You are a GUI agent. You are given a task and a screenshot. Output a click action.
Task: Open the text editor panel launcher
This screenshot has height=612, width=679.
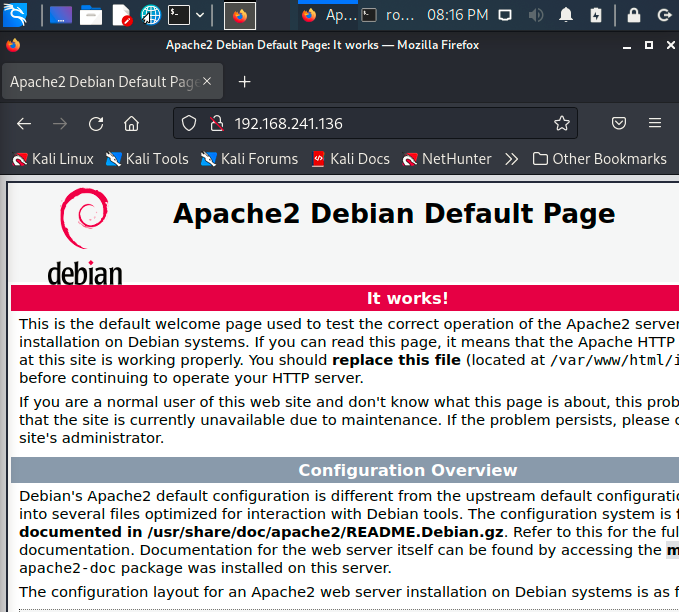pyautogui.click(x=122, y=15)
